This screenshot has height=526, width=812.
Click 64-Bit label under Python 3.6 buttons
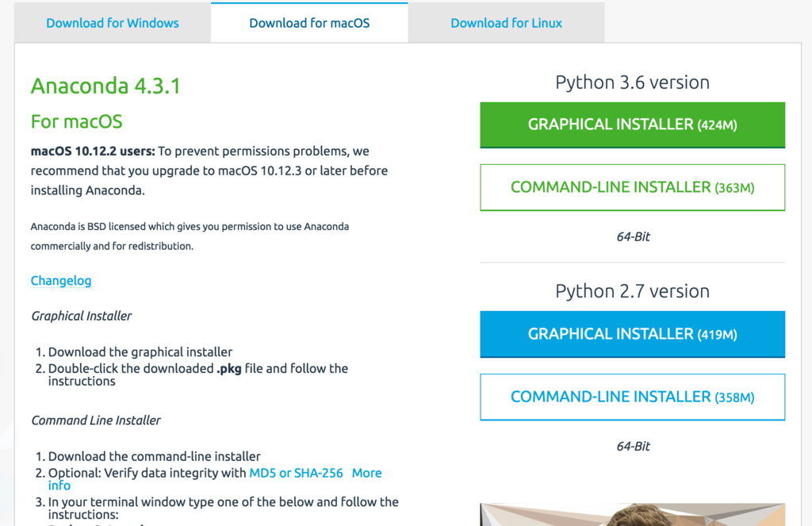[x=633, y=237]
